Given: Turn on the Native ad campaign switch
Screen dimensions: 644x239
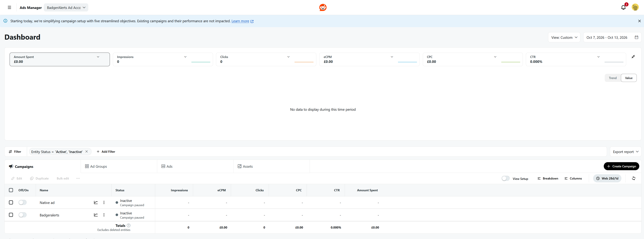Looking at the screenshot, I should [x=23, y=202].
